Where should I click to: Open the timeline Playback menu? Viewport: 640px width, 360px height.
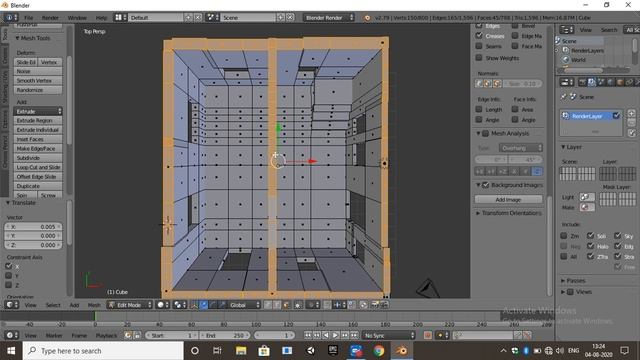[106, 336]
